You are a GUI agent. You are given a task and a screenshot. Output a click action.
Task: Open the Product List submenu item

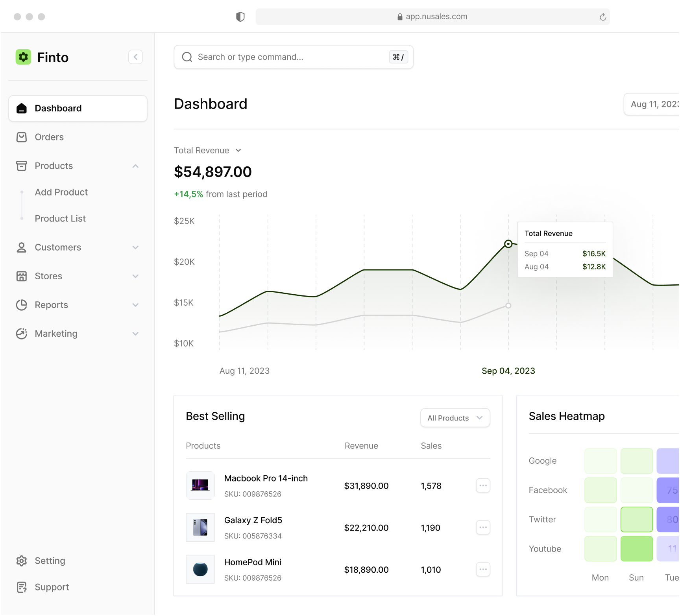click(60, 218)
